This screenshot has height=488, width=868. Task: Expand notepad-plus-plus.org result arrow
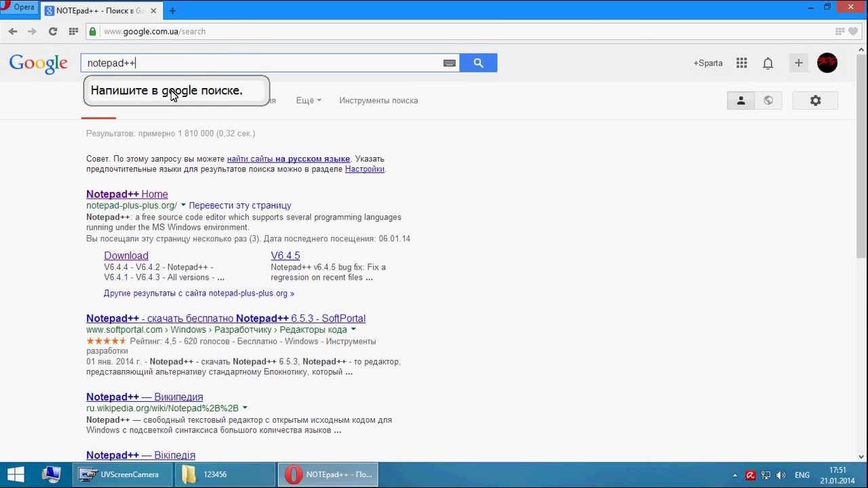tap(183, 205)
